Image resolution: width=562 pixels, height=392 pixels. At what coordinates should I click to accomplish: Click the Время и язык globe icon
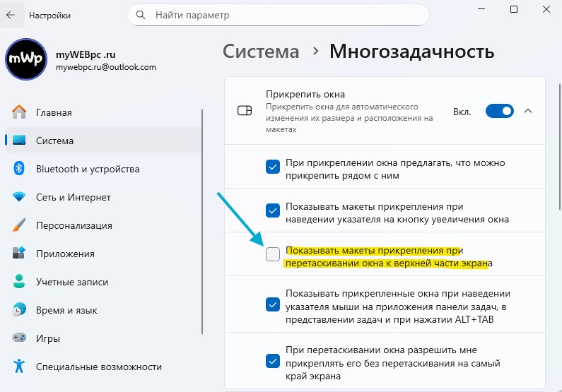(x=19, y=309)
